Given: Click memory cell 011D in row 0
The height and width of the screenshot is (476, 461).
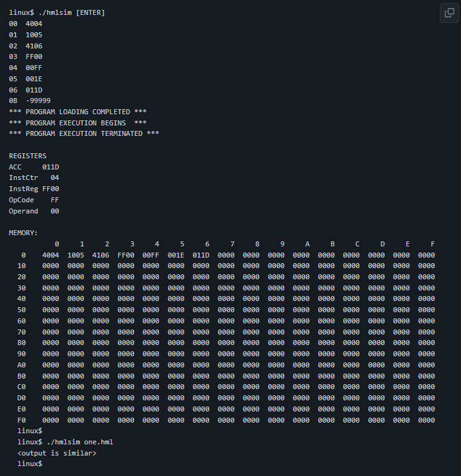Looking at the screenshot, I should (x=201, y=255).
